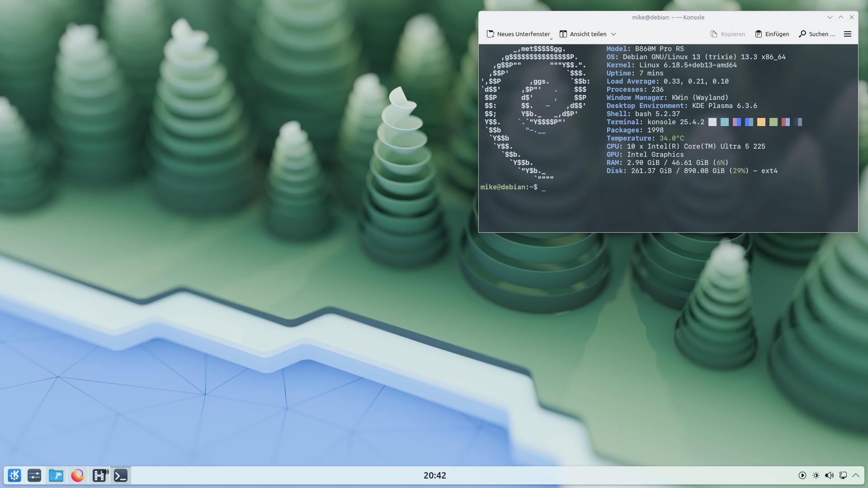Switch to the Haruna media player
The height and width of the screenshot is (488, 868).
[99, 475]
